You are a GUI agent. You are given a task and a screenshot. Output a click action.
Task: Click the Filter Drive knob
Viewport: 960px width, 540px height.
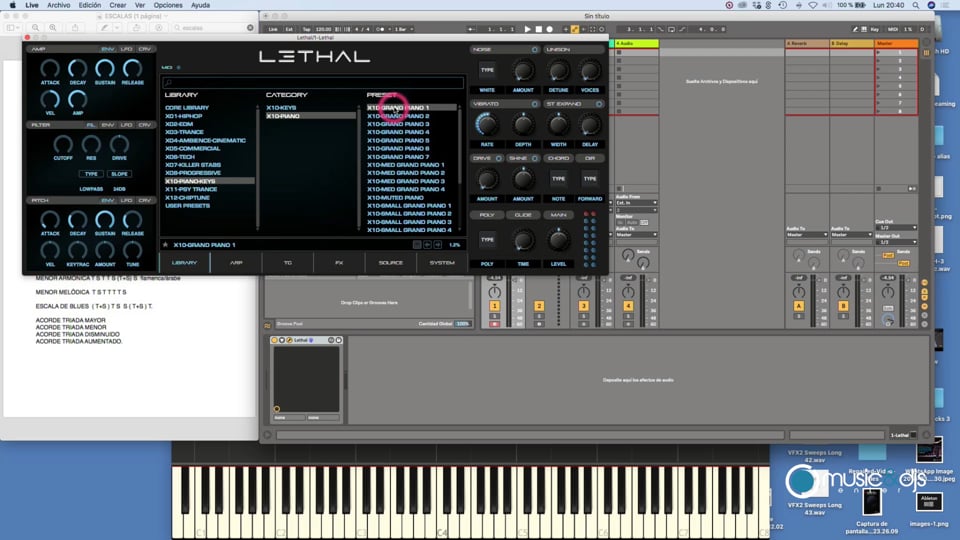tap(119, 144)
